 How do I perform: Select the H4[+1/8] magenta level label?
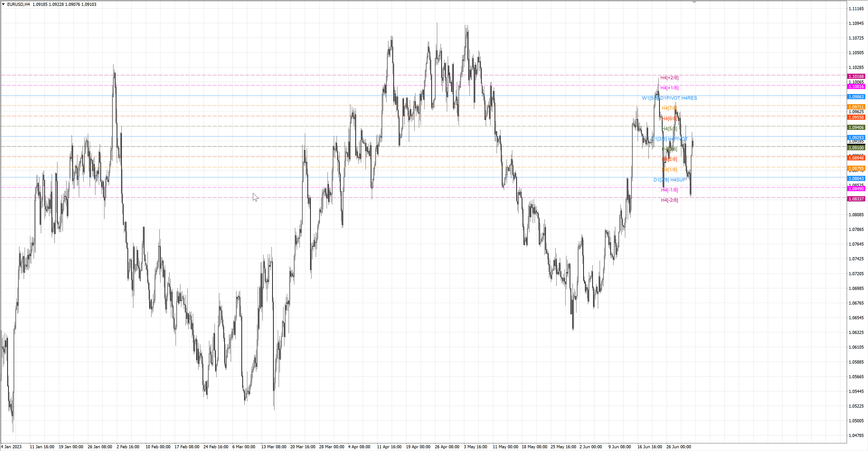coord(669,88)
